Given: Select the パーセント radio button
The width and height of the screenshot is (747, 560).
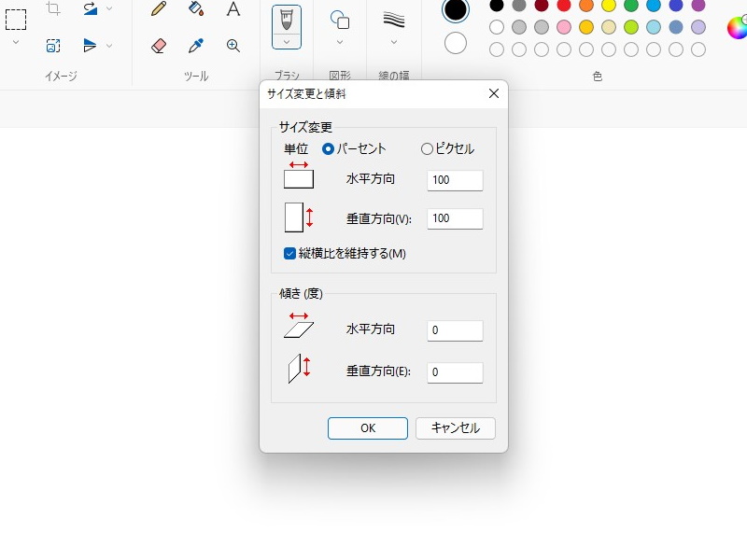Looking at the screenshot, I should [x=329, y=148].
